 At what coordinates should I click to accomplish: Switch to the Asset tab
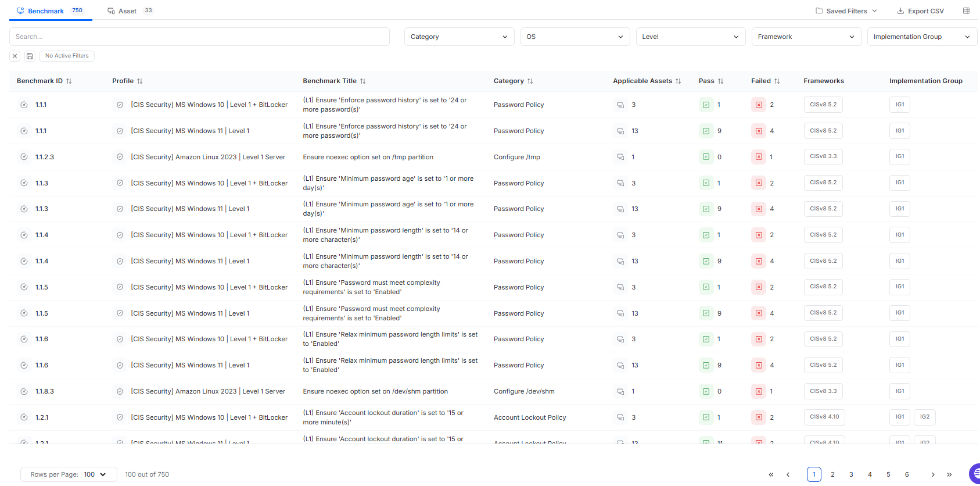point(130,10)
